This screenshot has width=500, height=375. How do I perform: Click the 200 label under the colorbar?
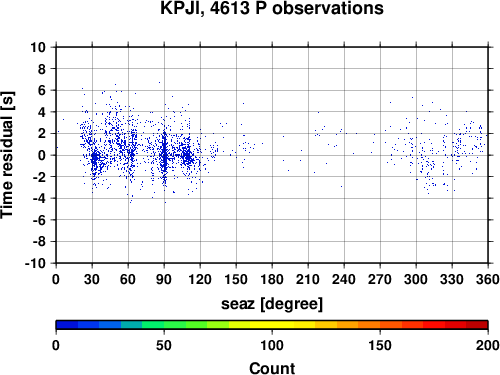(488, 345)
